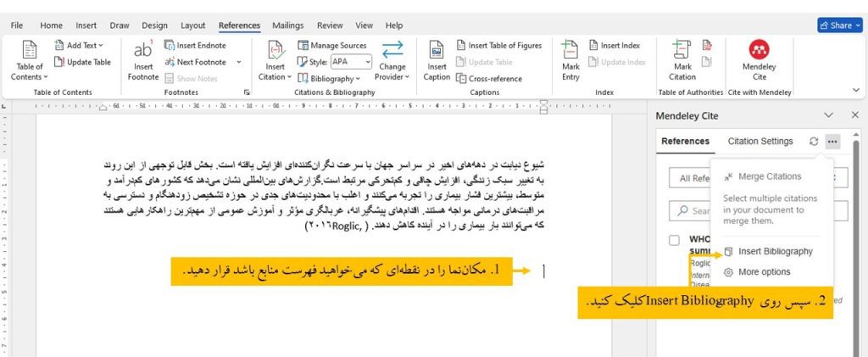The width and height of the screenshot is (868, 357).
Task: Open Mendeley Cite pane options chevron
Action: (829, 115)
